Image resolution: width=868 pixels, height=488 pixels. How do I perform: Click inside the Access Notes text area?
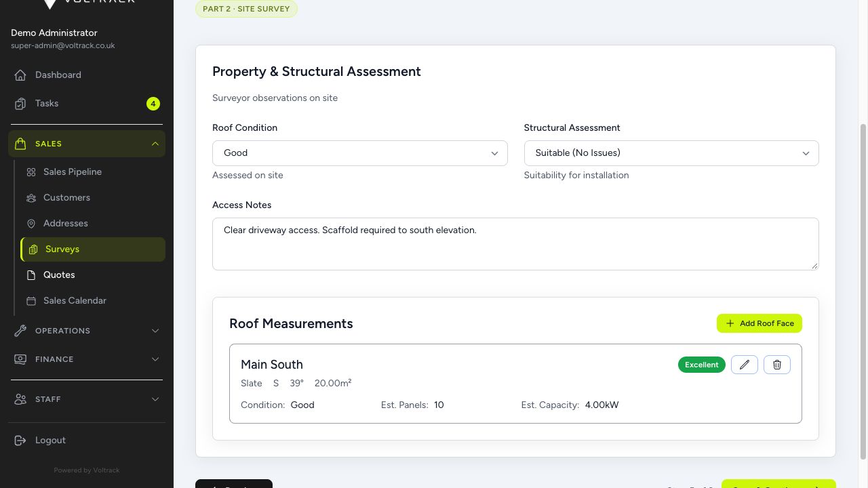[x=515, y=244]
